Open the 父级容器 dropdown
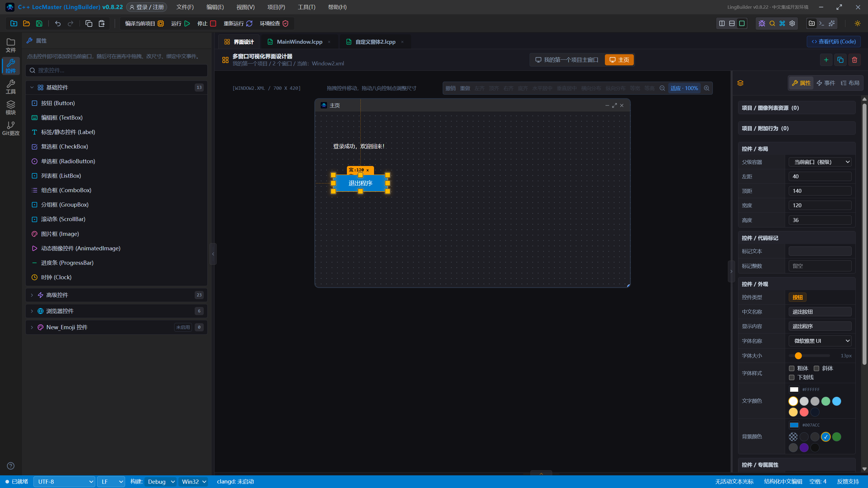Image resolution: width=868 pixels, height=488 pixels. pyautogui.click(x=820, y=162)
